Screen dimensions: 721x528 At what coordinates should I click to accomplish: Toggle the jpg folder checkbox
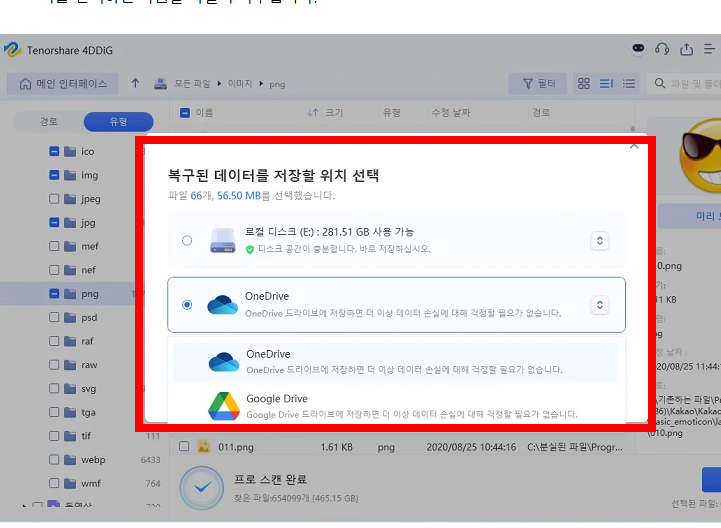pos(54,223)
